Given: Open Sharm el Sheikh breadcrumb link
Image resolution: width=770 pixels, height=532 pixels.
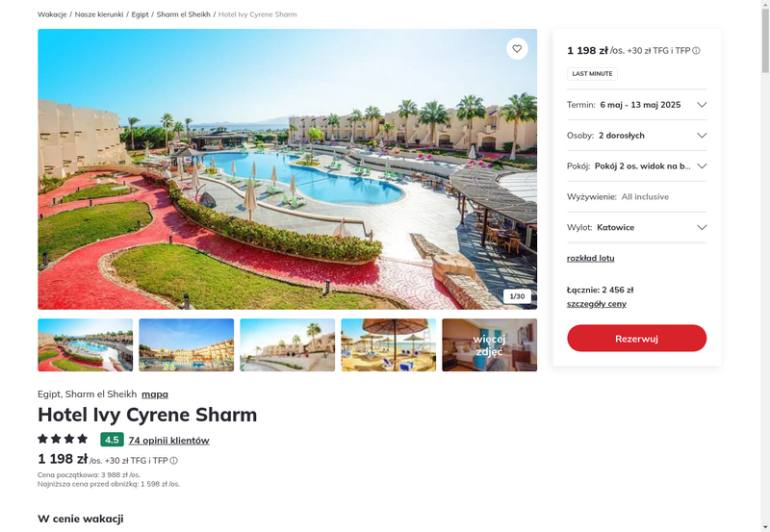Looking at the screenshot, I should pos(183,14).
